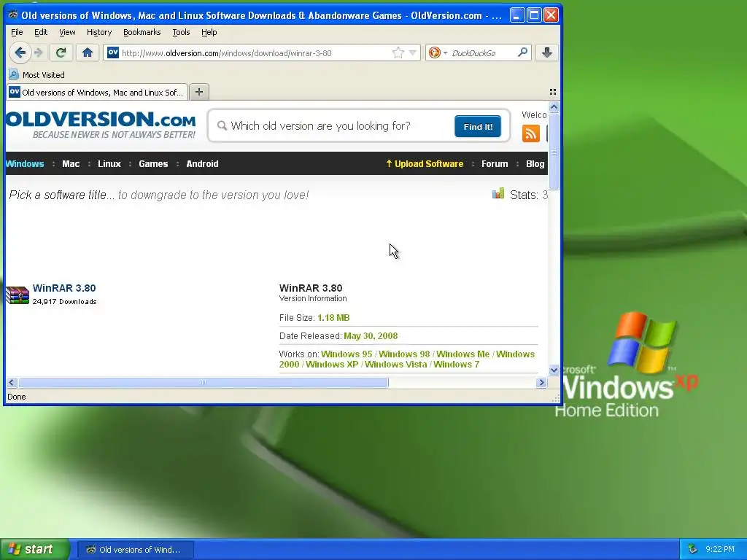The width and height of the screenshot is (747, 560).
Task: Click the 24,917 Downloads text
Action: coord(64,301)
